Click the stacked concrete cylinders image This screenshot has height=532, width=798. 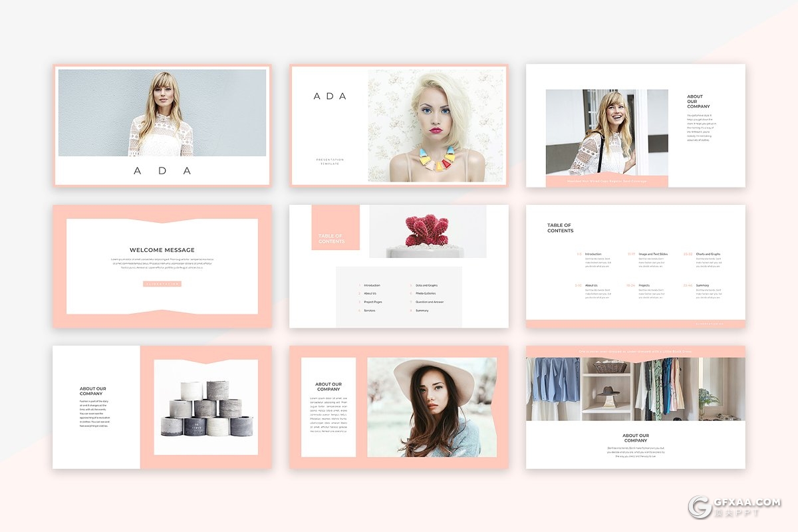click(x=205, y=408)
